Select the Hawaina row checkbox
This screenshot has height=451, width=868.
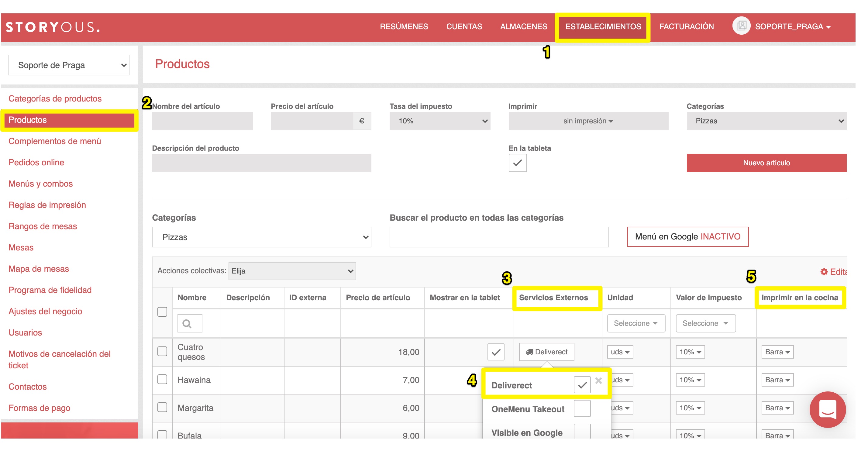point(162,379)
